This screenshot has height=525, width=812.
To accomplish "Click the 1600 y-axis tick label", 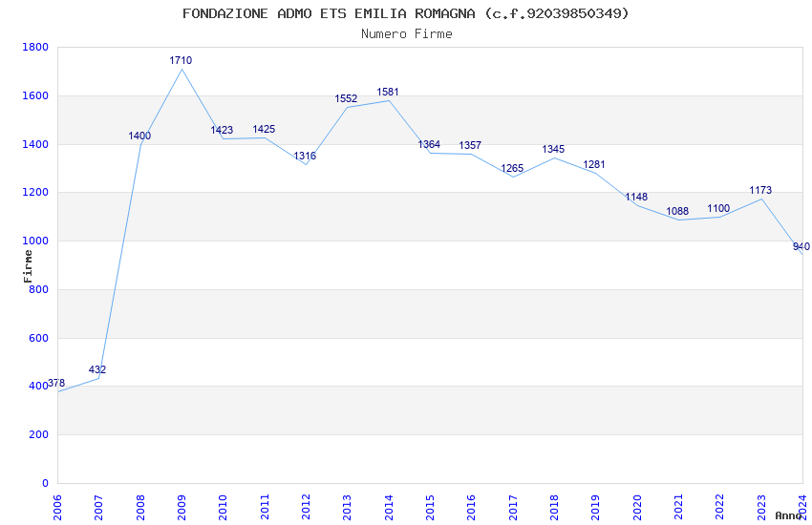I will (35, 95).
